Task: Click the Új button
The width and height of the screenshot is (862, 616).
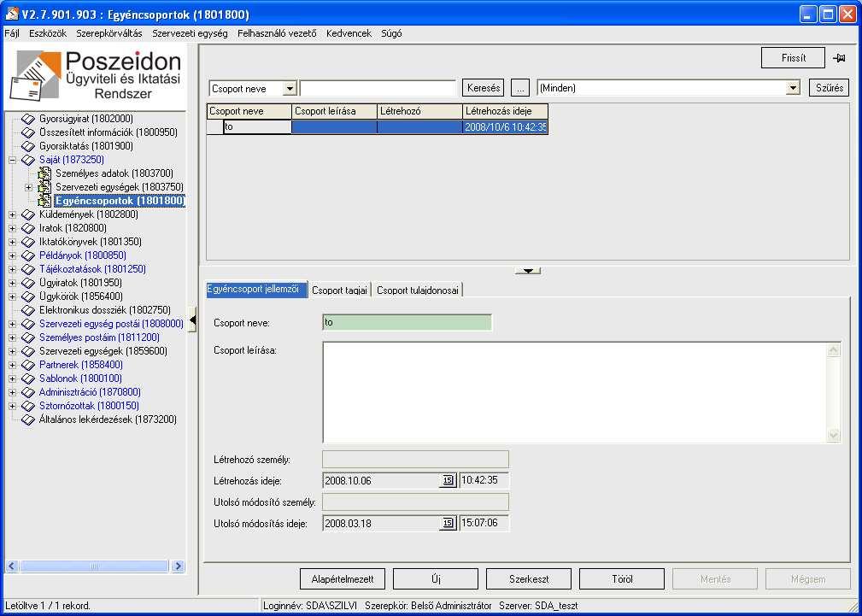Action: click(x=436, y=579)
